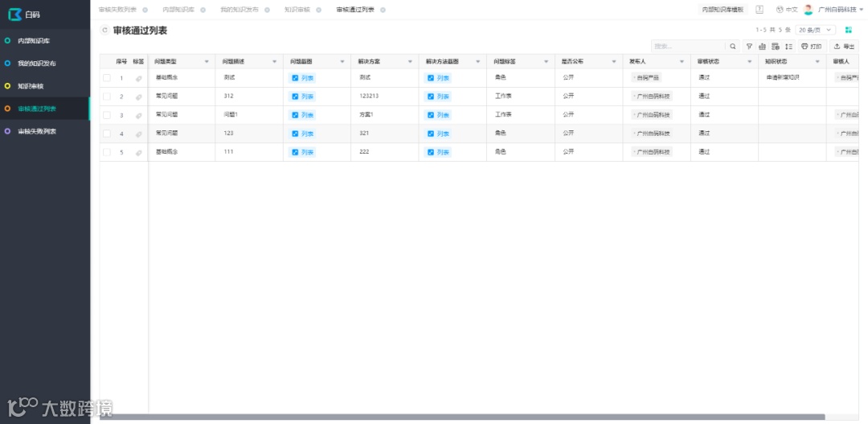
Task: Click 白码产品 publisher tag in row 1
Action: (646, 78)
